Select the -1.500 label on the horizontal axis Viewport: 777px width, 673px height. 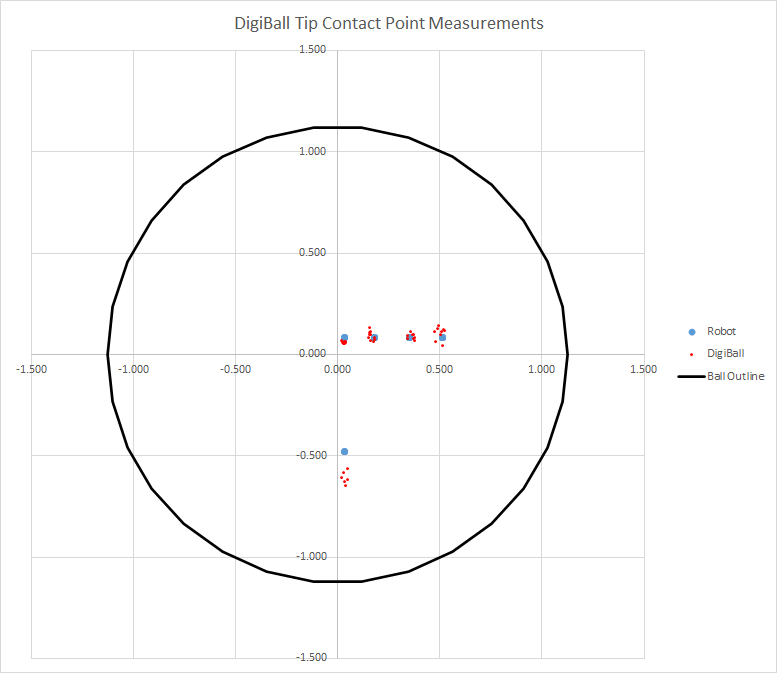(32, 369)
